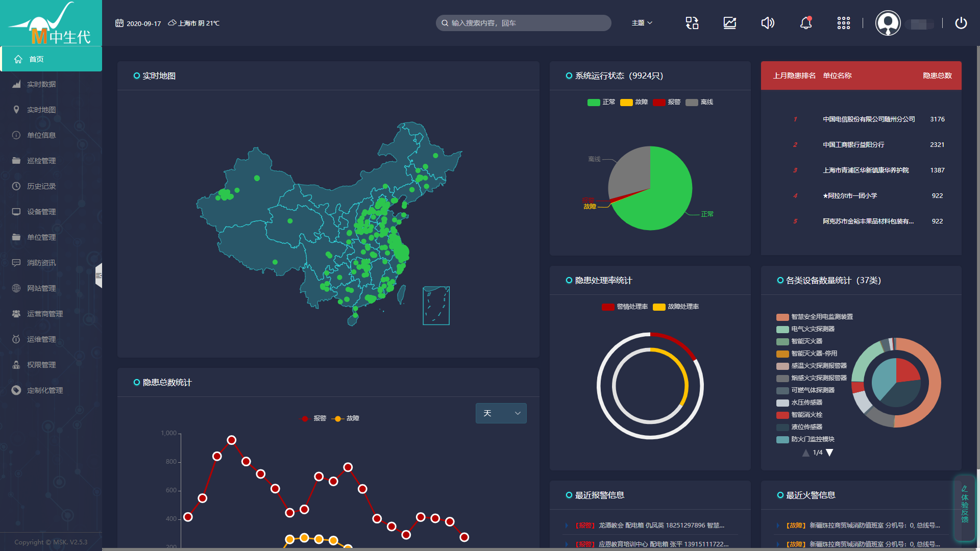The image size is (980, 551).
Task: Open 实时数据 in the sidebar menu
Action: tap(41, 84)
